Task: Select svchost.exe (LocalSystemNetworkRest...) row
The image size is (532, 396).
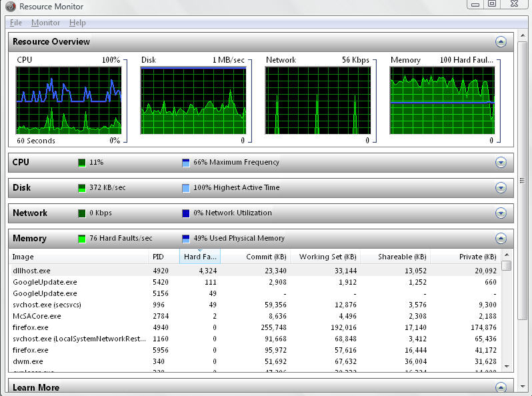Action: tap(255, 339)
